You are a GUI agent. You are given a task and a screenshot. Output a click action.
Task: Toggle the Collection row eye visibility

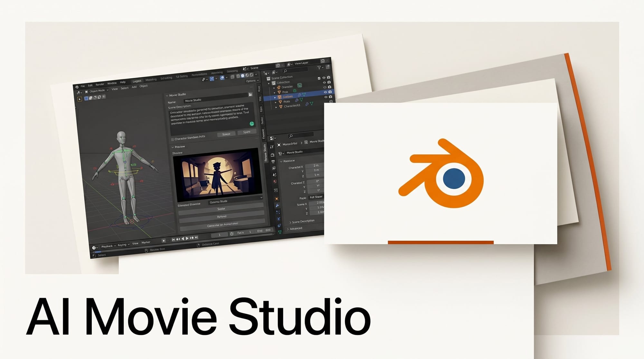coord(324,82)
